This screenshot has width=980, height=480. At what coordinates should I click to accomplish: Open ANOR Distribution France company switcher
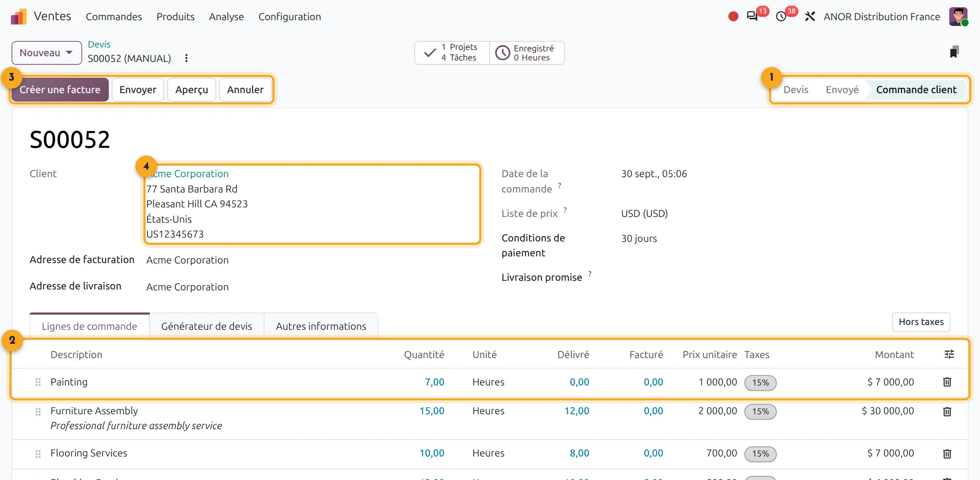point(882,17)
